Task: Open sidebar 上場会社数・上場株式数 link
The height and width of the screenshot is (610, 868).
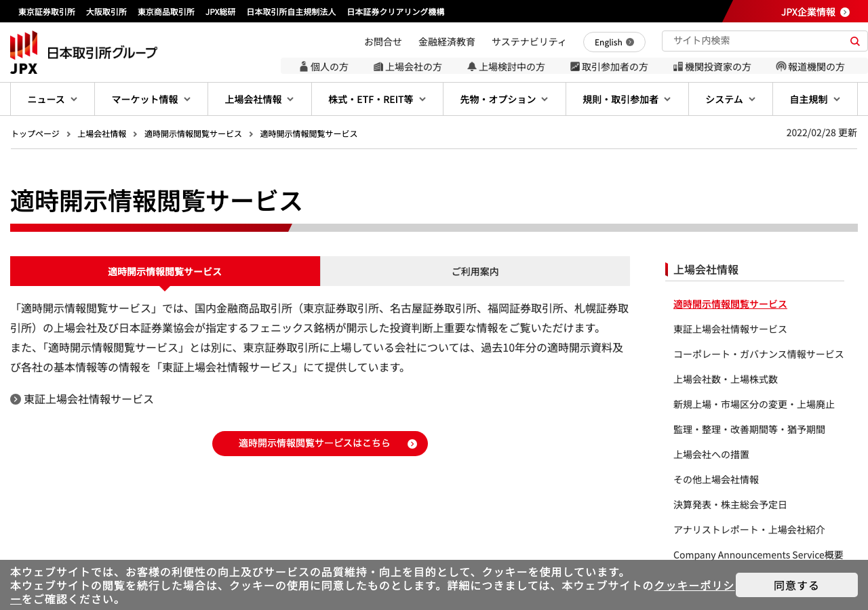Action: [x=726, y=379]
